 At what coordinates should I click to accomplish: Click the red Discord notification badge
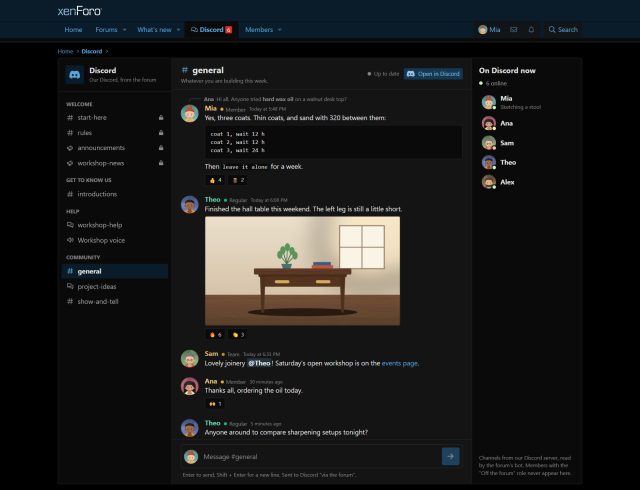pos(229,29)
